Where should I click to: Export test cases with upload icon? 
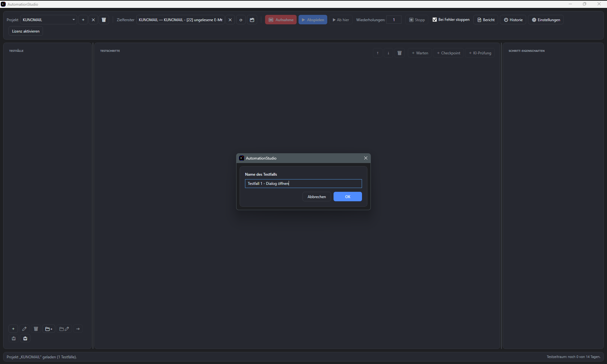click(14, 338)
